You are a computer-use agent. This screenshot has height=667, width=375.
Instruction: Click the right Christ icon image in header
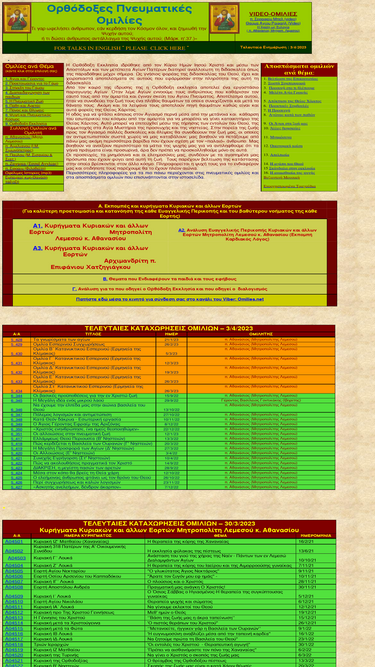pyautogui.click(x=225, y=18)
